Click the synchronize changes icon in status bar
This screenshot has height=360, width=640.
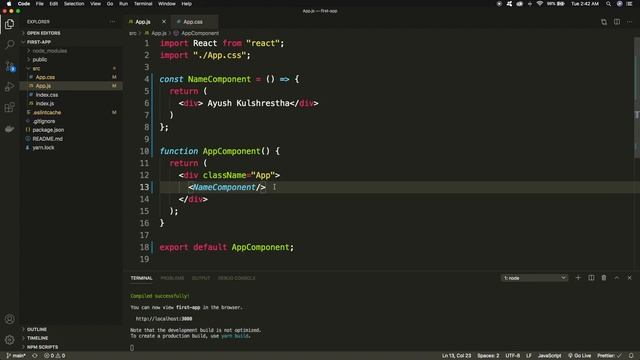click(x=35, y=356)
